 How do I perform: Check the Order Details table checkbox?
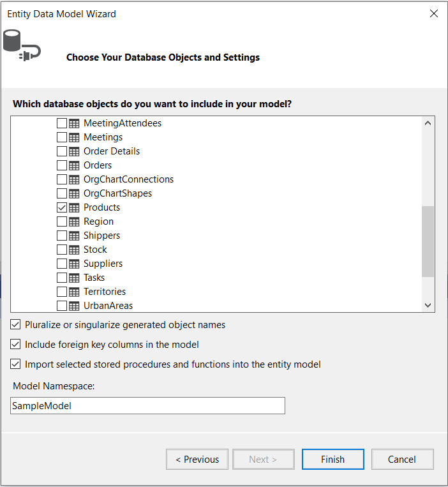point(62,151)
